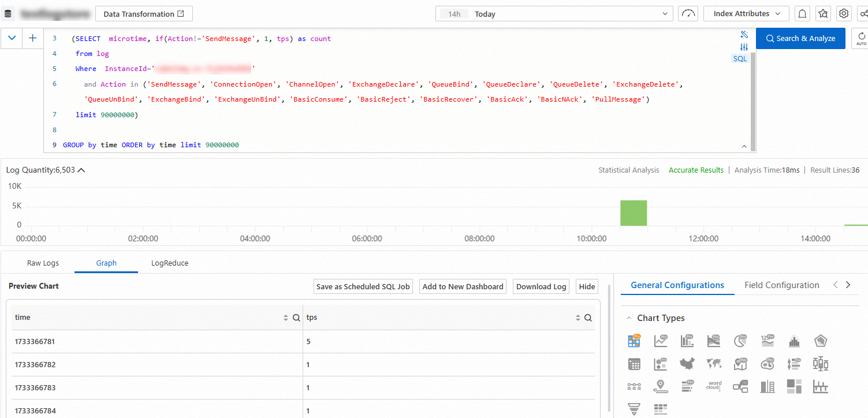The height and width of the screenshot is (418, 868).
Task: Click the green histogram bar near 10:30
Action: pos(633,213)
